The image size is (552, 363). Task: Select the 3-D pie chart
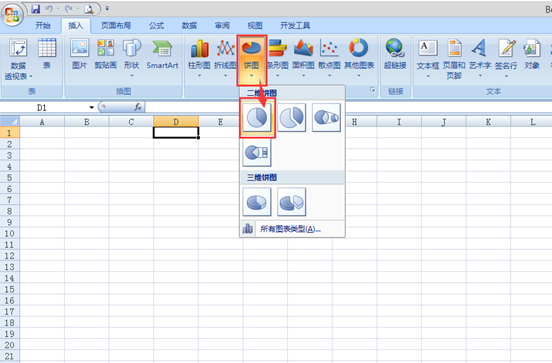tap(257, 202)
